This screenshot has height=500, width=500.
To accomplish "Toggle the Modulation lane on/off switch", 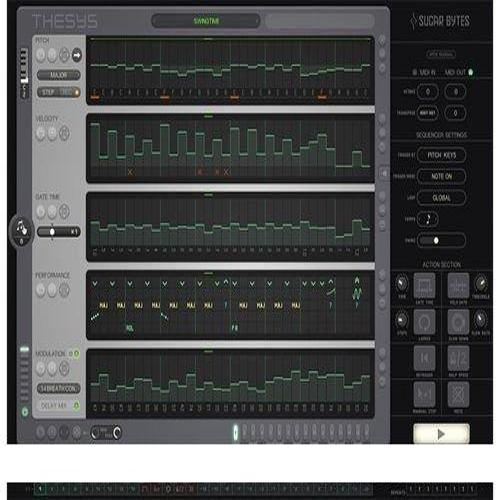I will point(76,354).
